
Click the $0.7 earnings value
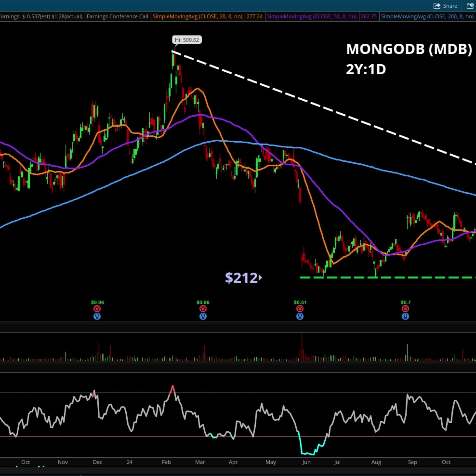(x=406, y=302)
